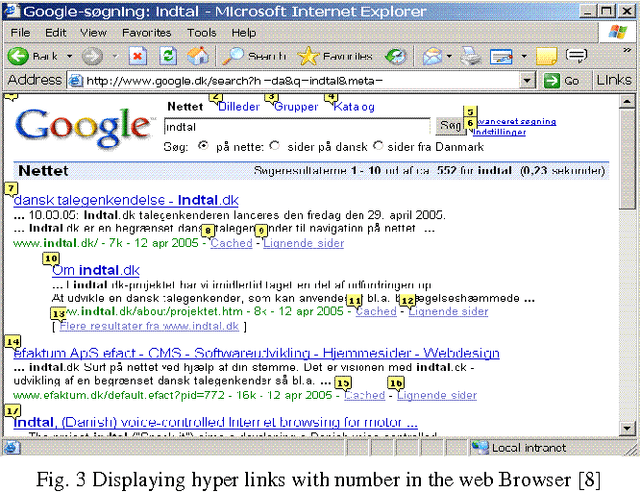
Task: Open the Tools menu
Action: [x=200, y=32]
